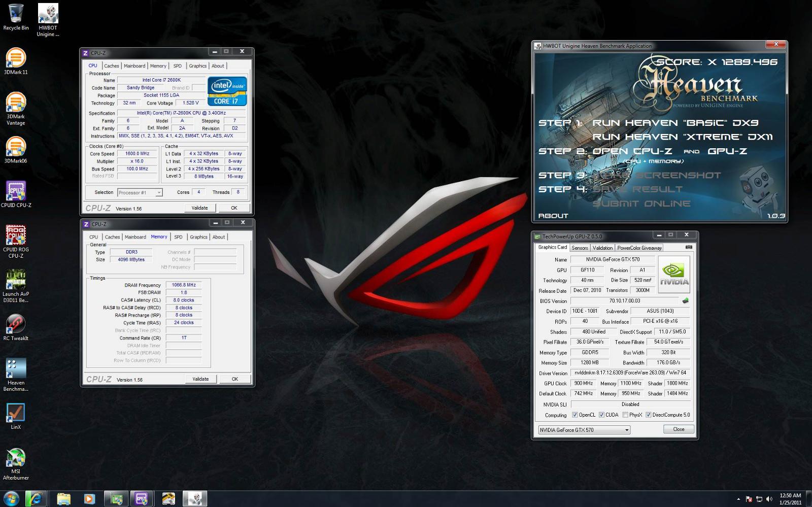Open SPD tab in top CPU-Z window
812x507 pixels.
pyautogui.click(x=177, y=66)
